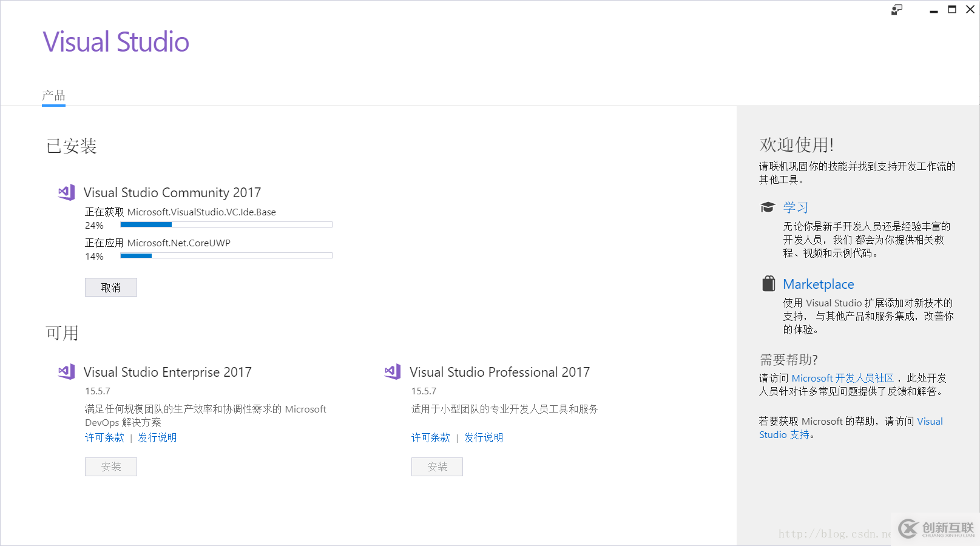Click the Visual Studio Professional 2017 logo icon
Image resolution: width=980 pixels, height=546 pixels.
[x=393, y=372]
